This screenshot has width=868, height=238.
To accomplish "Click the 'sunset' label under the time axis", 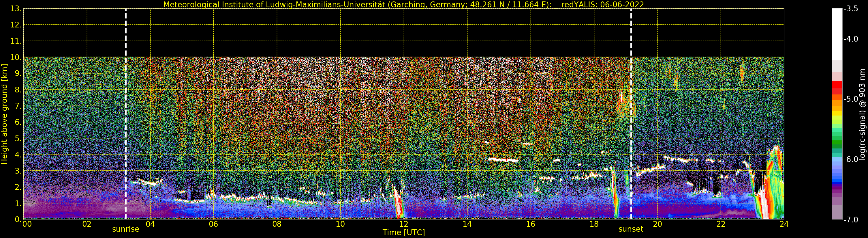I will [x=631, y=229].
